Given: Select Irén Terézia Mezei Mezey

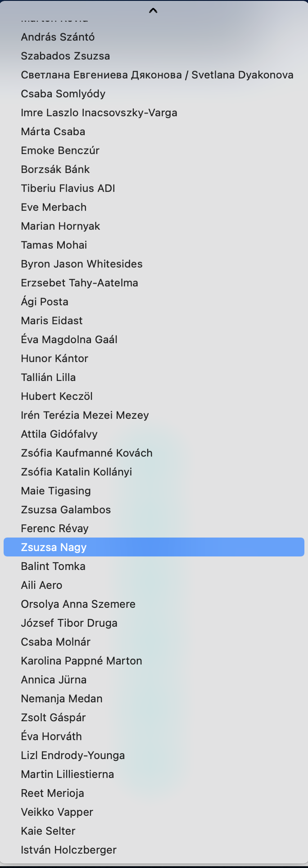Looking at the screenshot, I should tap(85, 415).
